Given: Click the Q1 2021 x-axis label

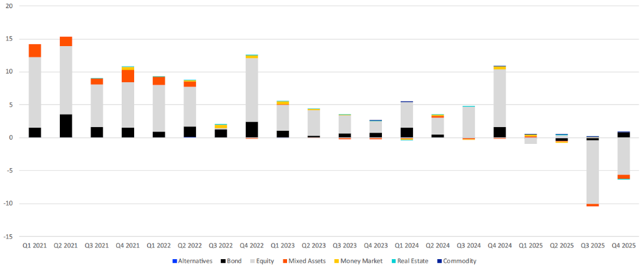Looking at the screenshot, I should 35,246.
